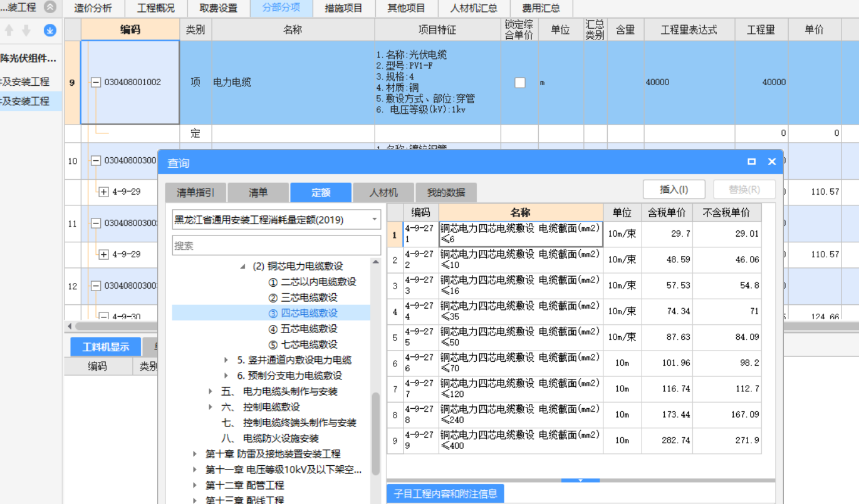This screenshot has height=504, width=859.
Task: Select quota row 4-9-277 ≤120
Action: coord(574,389)
